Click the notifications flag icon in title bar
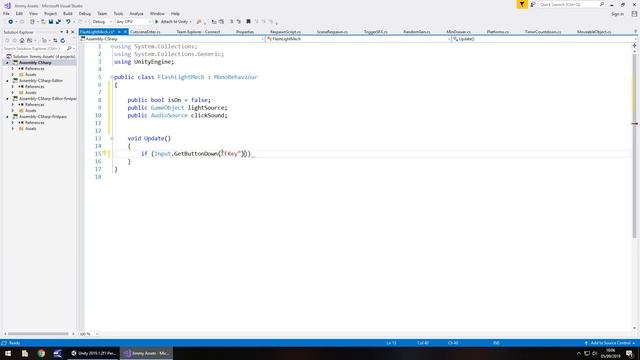The image size is (640, 360). click(x=522, y=4)
